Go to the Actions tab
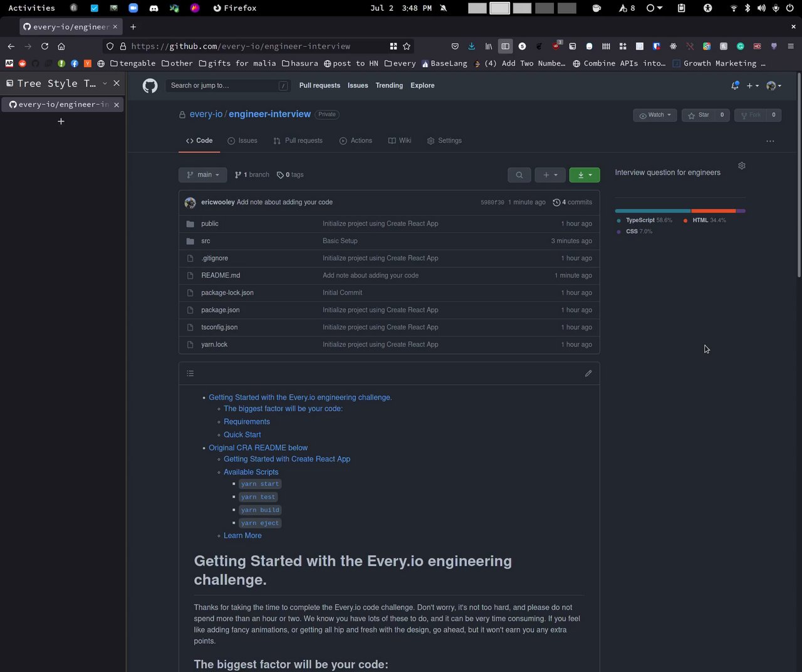Screen dimensions: 802x672 [356, 141]
